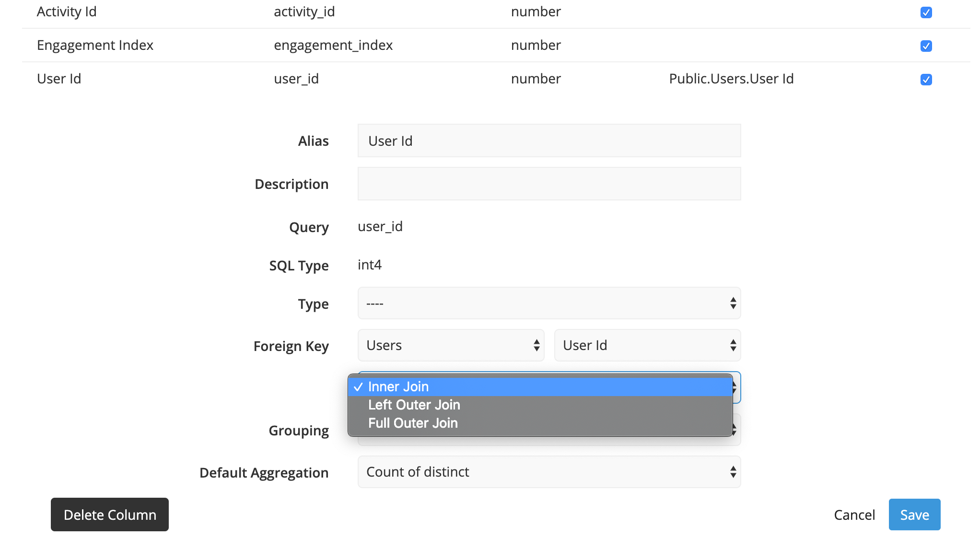Select the Engagement Index row label
This screenshot has height=538, width=980.
pyautogui.click(x=95, y=45)
